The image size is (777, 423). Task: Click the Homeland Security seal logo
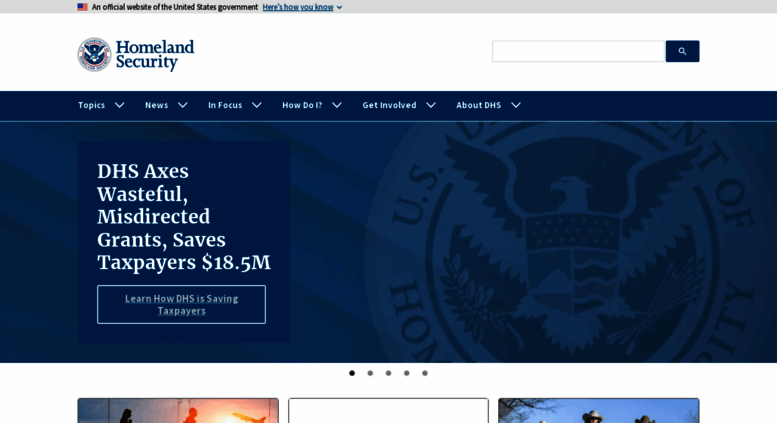click(94, 54)
